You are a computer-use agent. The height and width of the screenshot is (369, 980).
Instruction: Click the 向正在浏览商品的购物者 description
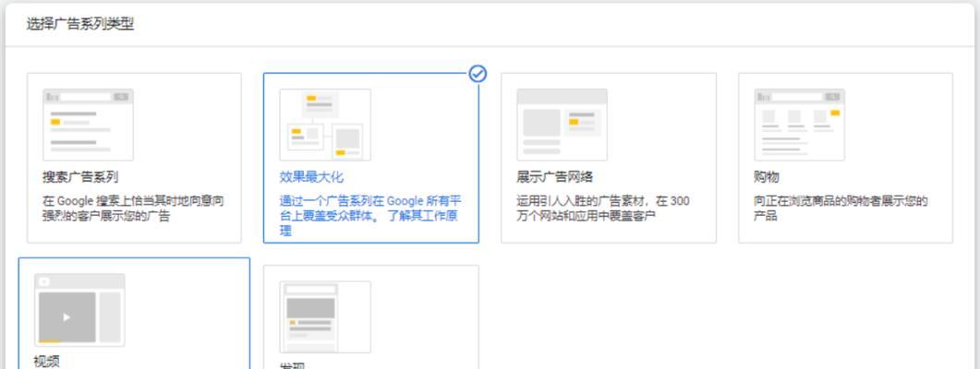(x=841, y=209)
